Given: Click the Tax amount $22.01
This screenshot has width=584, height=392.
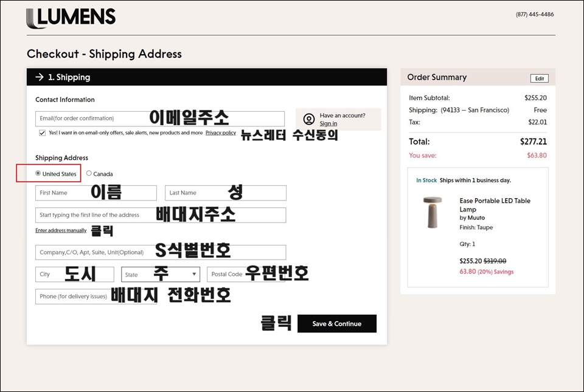Looking at the screenshot, I should pyautogui.click(x=537, y=122).
